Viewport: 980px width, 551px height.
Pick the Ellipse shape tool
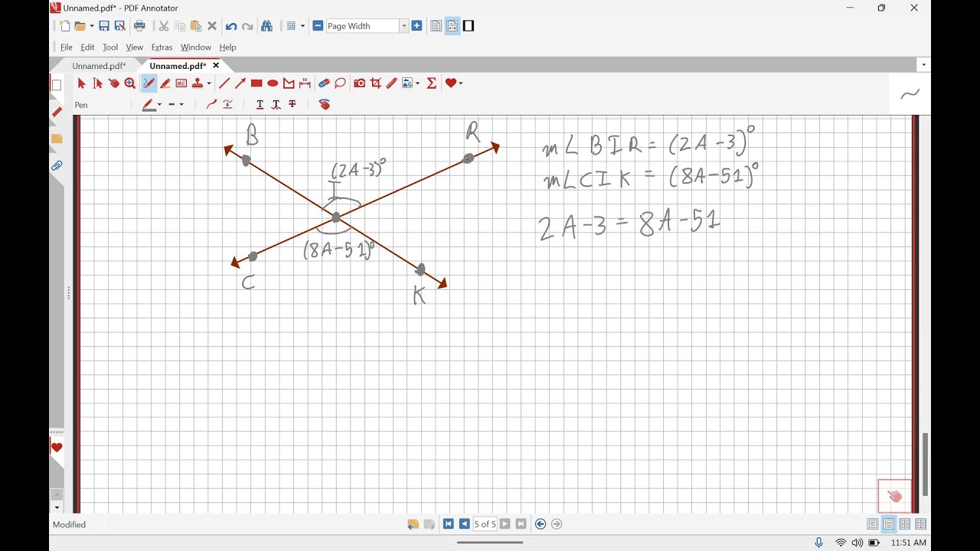273,83
